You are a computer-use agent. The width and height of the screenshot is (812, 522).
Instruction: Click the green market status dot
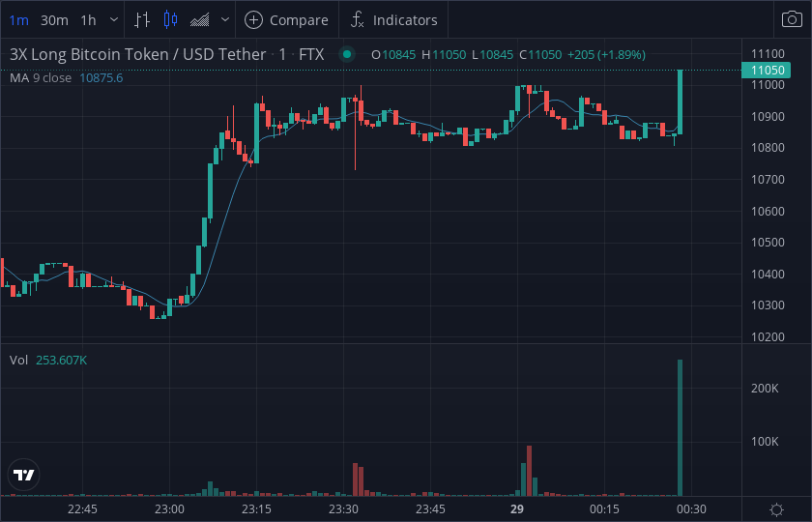point(347,54)
